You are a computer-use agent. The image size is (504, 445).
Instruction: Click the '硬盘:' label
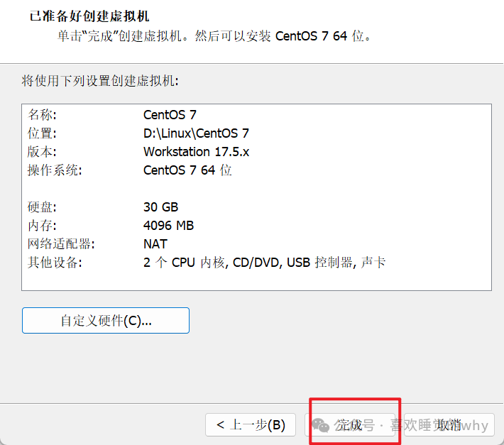click(x=42, y=207)
